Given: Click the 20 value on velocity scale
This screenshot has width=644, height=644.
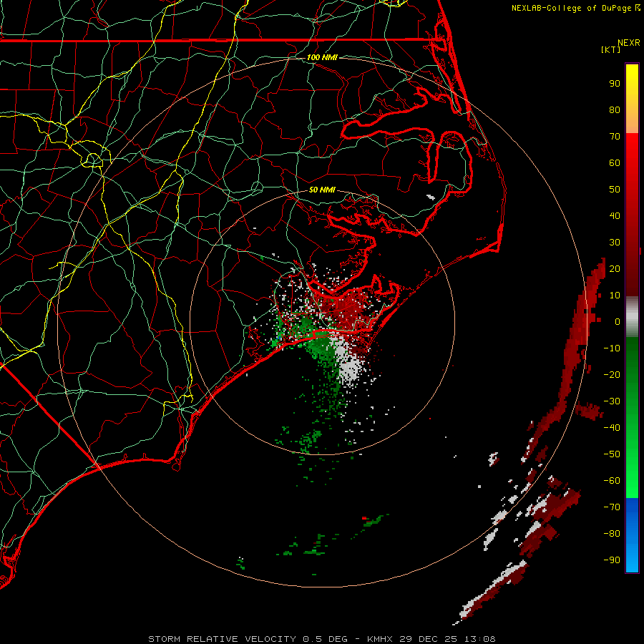Looking at the screenshot, I should coord(615,269).
